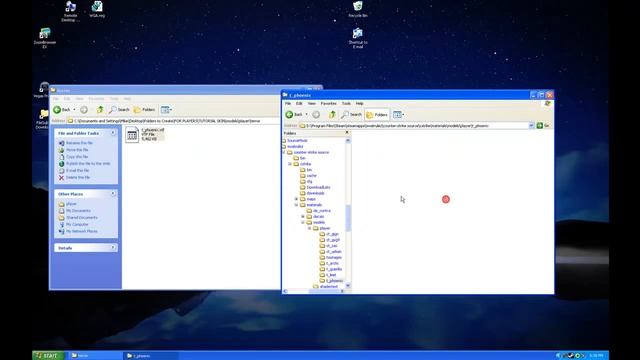This screenshot has width=640, height=360.
Task: Click Back in the t_phoenix window
Action: point(294,115)
